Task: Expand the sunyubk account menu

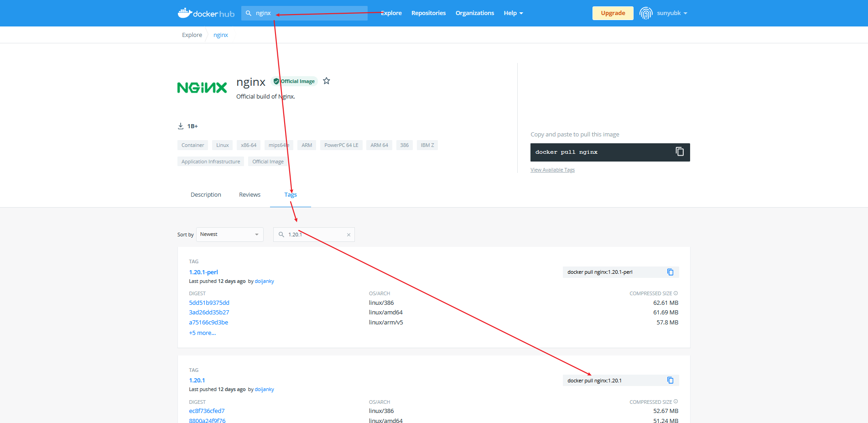Action: [672, 13]
